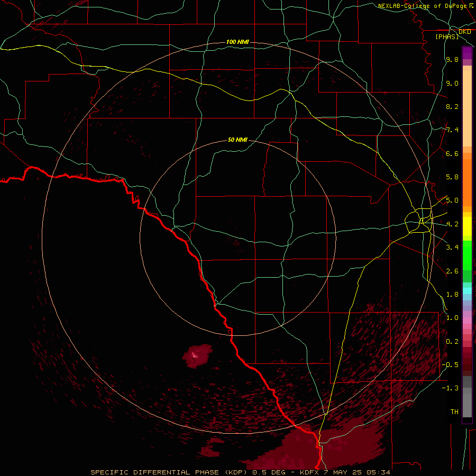Image resolution: width=476 pixels, height=476 pixels.
Task: Click the 7 MAY 25 05:34 timestamp
Action: coord(358,472)
